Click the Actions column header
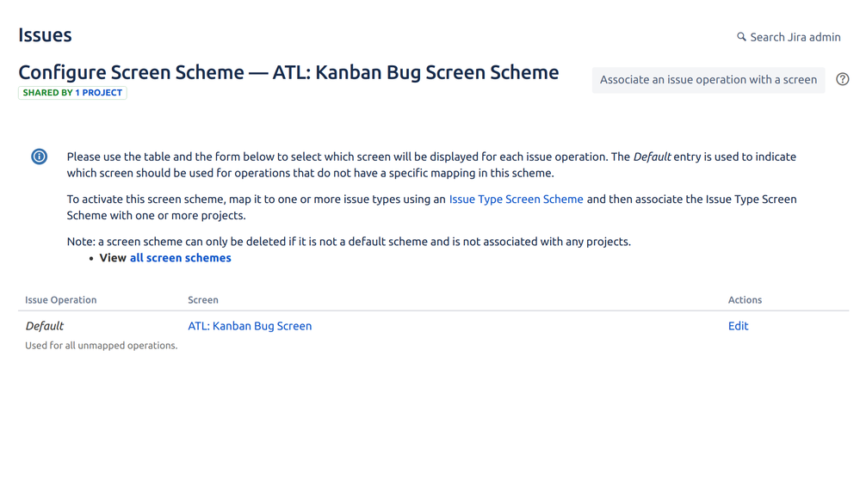 (x=745, y=299)
